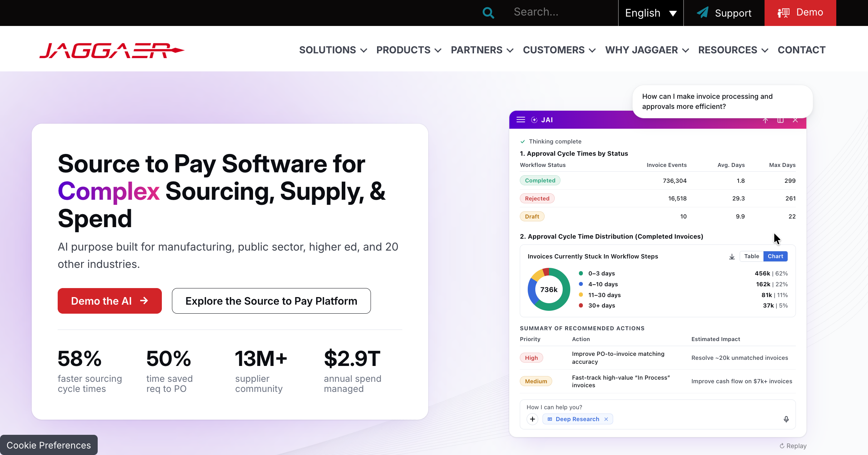Image resolution: width=868 pixels, height=455 pixels.
Task: Click the Workflow Status column header
Action: (543, 165)
